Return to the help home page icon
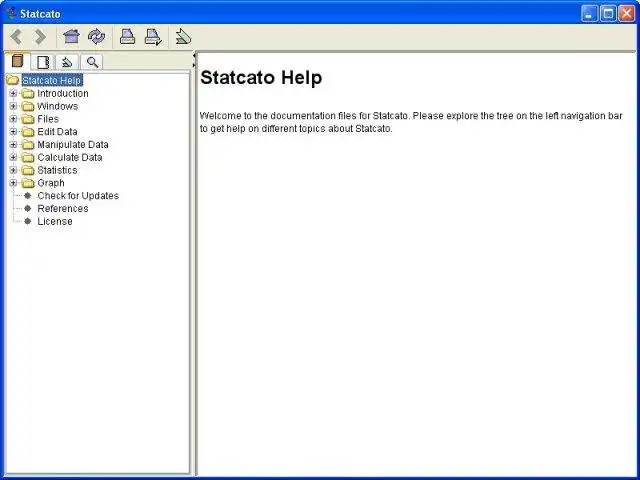The height and width of the screenshot is (480, 640). [x=71, y=37]
